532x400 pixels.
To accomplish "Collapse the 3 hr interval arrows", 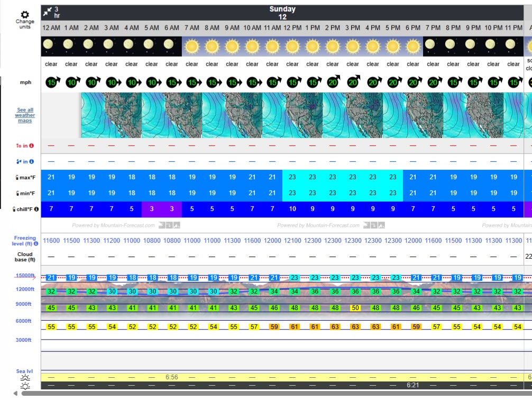I will (48, 11).
